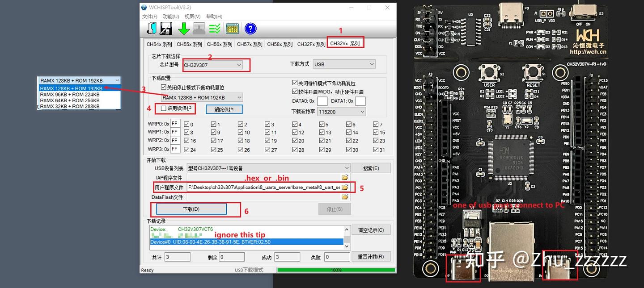Image resolution: width=644 pixels, height=288 pixels.
Task: Click the blue question mark help icon
Action: [250, 28]
